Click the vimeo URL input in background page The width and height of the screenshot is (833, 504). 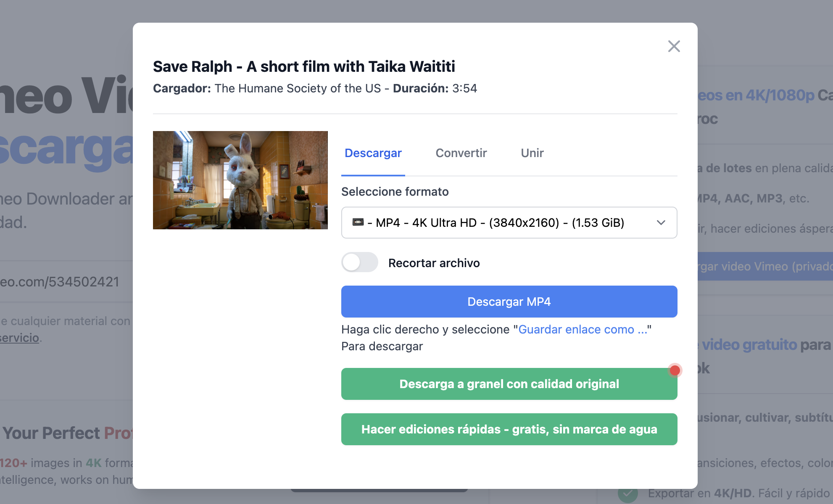[66, 282]
